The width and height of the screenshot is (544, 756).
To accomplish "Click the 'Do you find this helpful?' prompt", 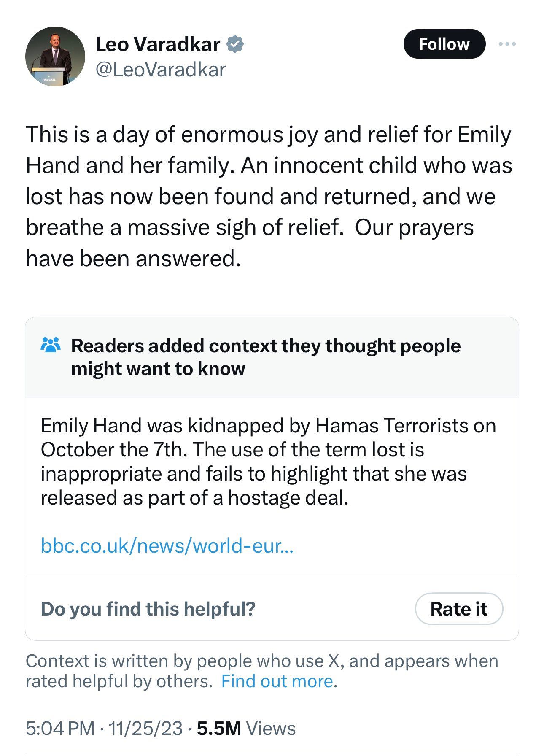I will (148, 609).
